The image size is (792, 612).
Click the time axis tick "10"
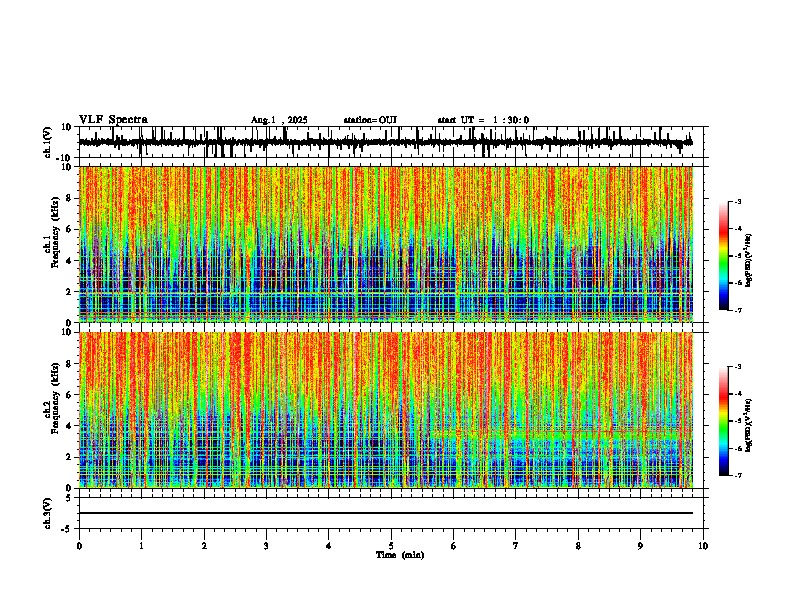tap(703, 546)
